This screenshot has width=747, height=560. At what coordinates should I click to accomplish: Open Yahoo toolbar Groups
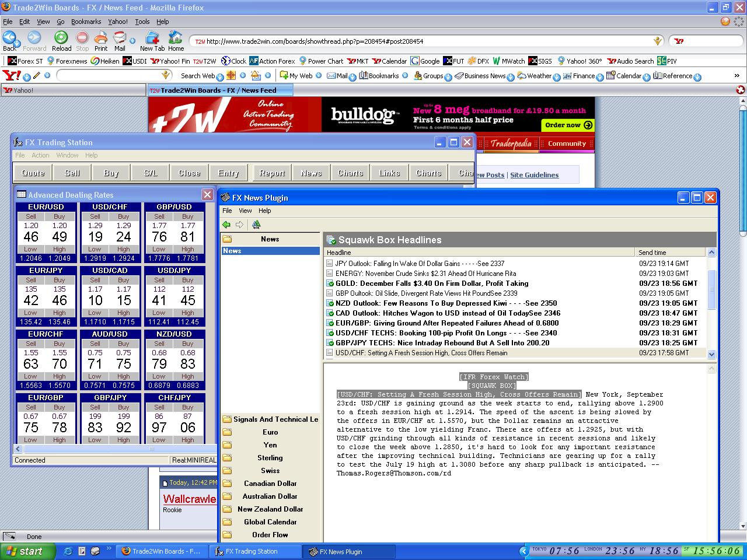pyautogui.click(x=429, y=76)
